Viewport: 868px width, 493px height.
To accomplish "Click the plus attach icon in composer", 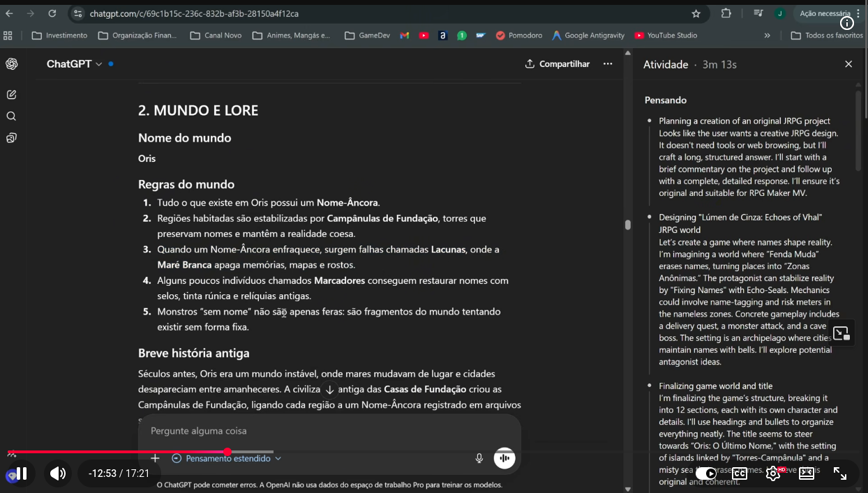I will tap(156, 458).
